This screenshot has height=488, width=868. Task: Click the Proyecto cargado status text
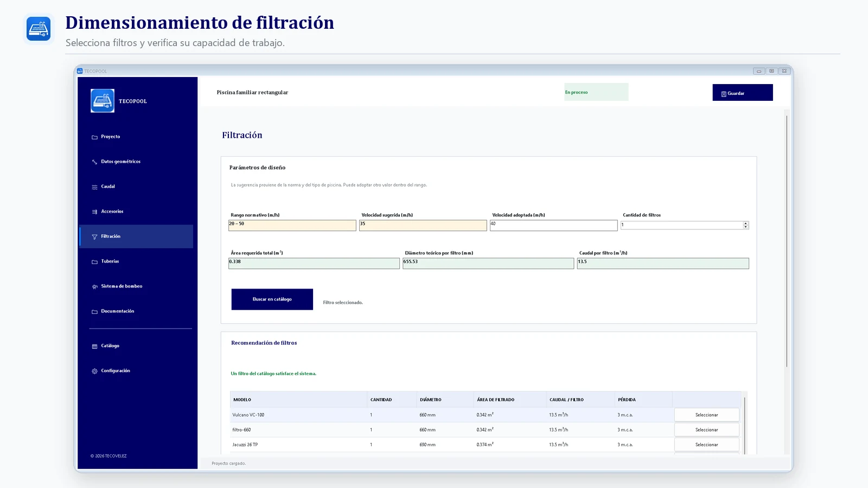click(x=229, y=464)
